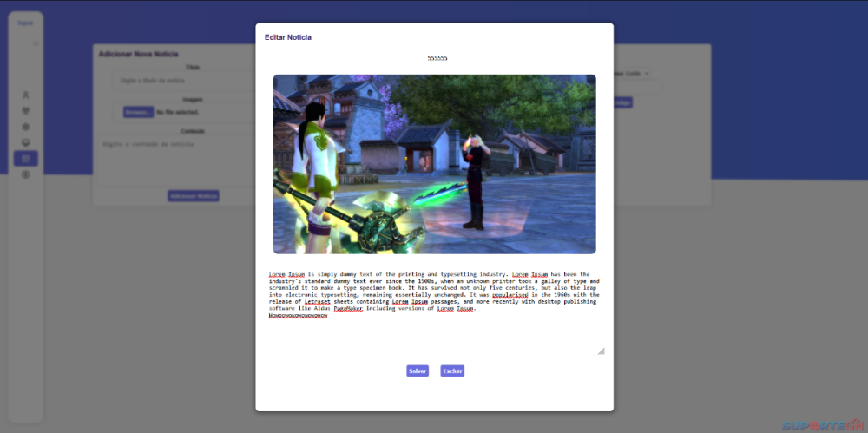The height and width of the screenshot is (433, 868).
Task: Click the Salvar button
Action: [x=418, y=371]
